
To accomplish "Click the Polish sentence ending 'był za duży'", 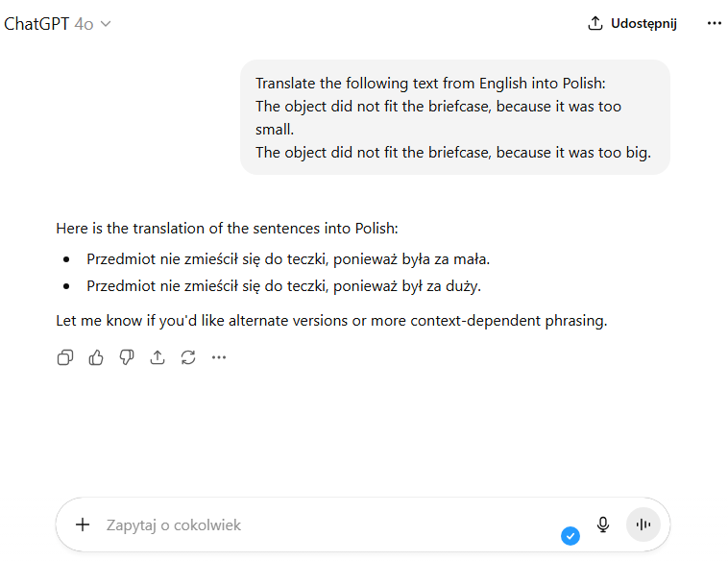I will point(283,286).
